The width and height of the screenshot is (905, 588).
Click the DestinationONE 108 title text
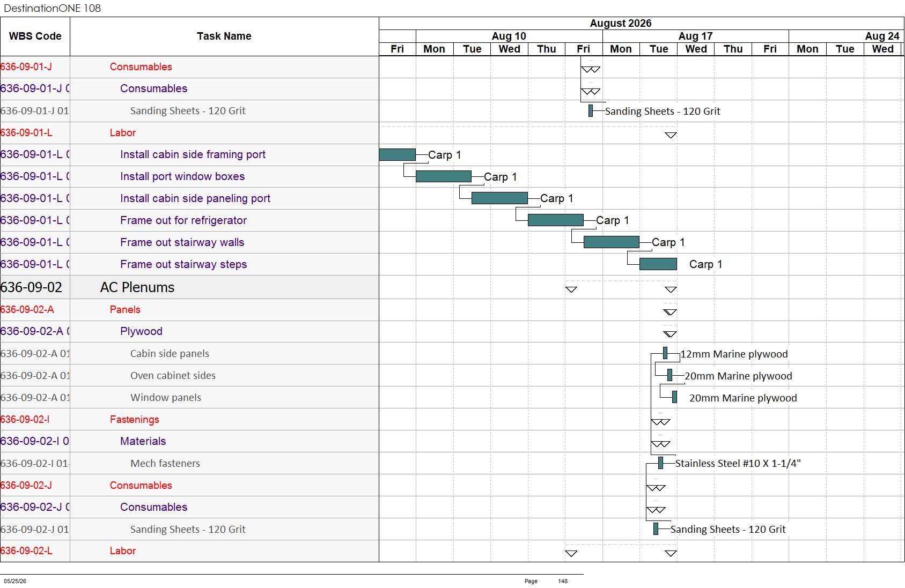[x=52, y=8]
